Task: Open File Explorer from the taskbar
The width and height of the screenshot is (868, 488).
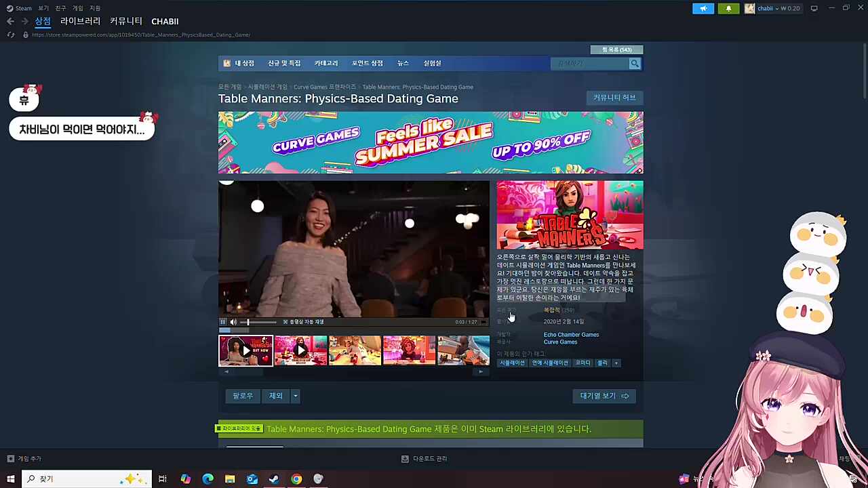Action: pos(230,479)
